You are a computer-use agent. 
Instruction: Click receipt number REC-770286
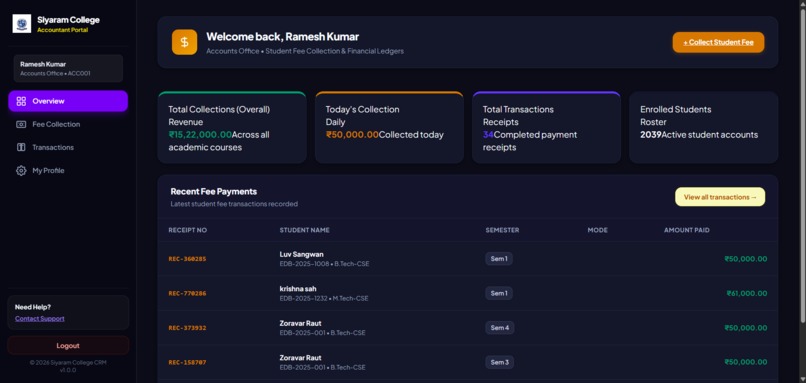[187, 294]
